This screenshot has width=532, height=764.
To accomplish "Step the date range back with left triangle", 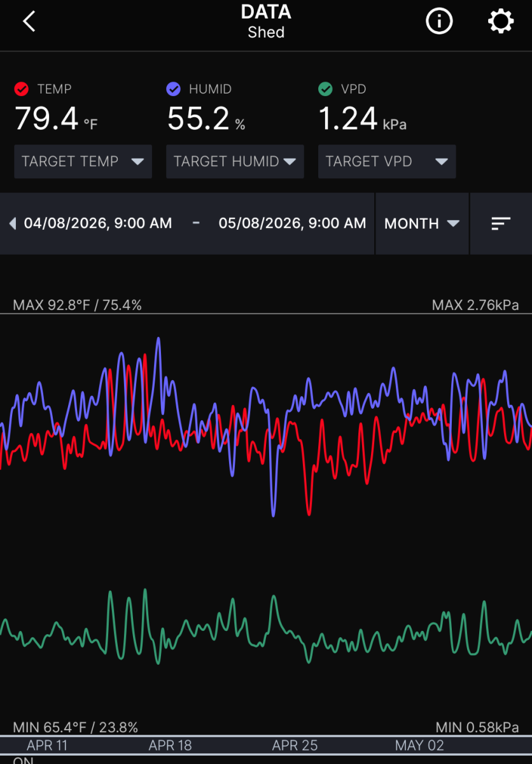I will click(12, 223).
